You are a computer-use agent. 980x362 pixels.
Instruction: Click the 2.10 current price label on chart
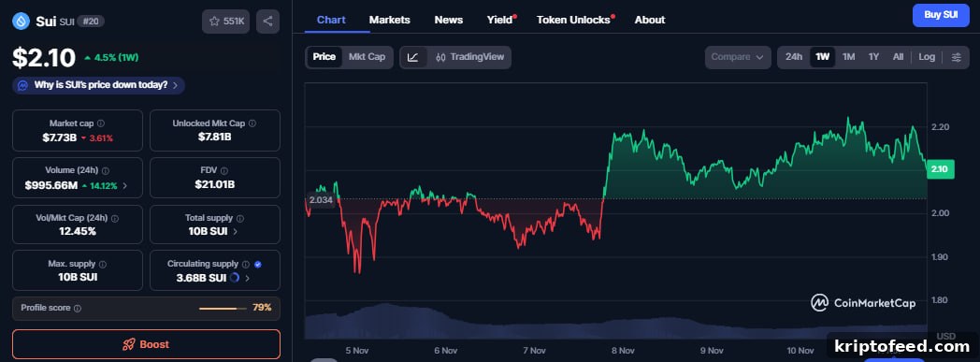point(940,168)
